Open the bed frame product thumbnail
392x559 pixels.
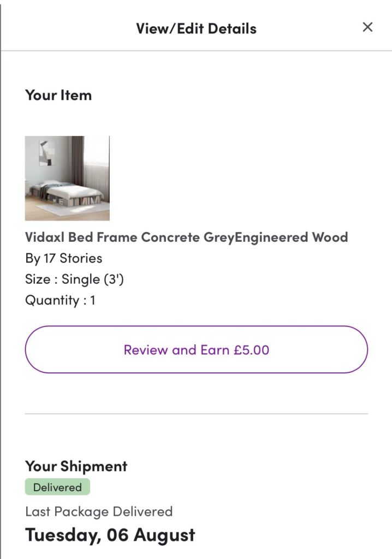(67, 178)
